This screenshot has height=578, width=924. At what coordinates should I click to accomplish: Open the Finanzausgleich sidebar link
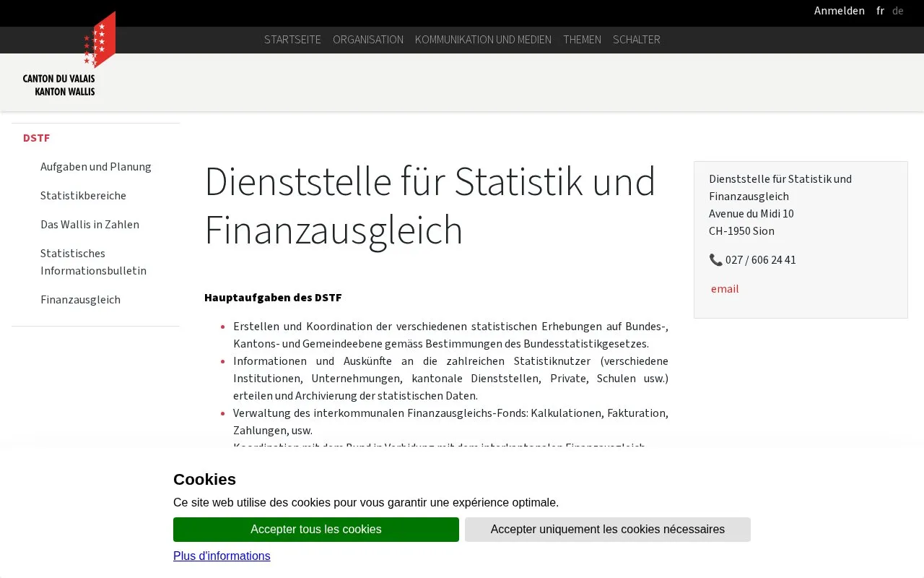[80, 300]
